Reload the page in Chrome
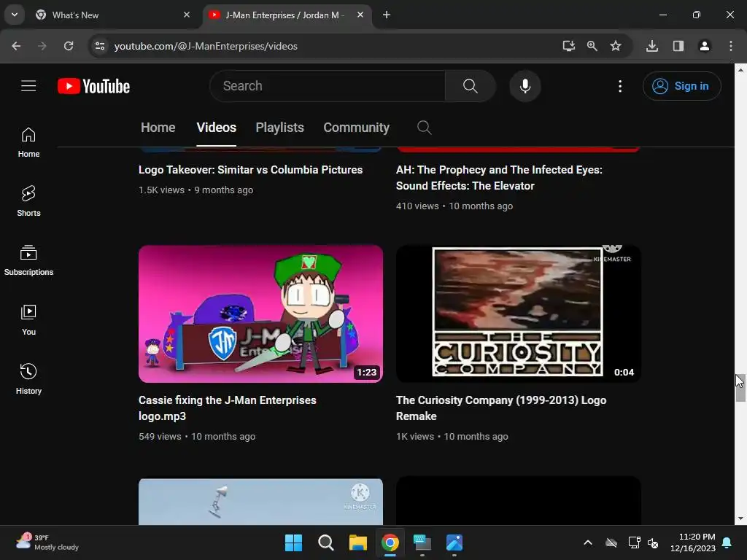The height and width of the screenshot is (560, 747). (69, 46)
